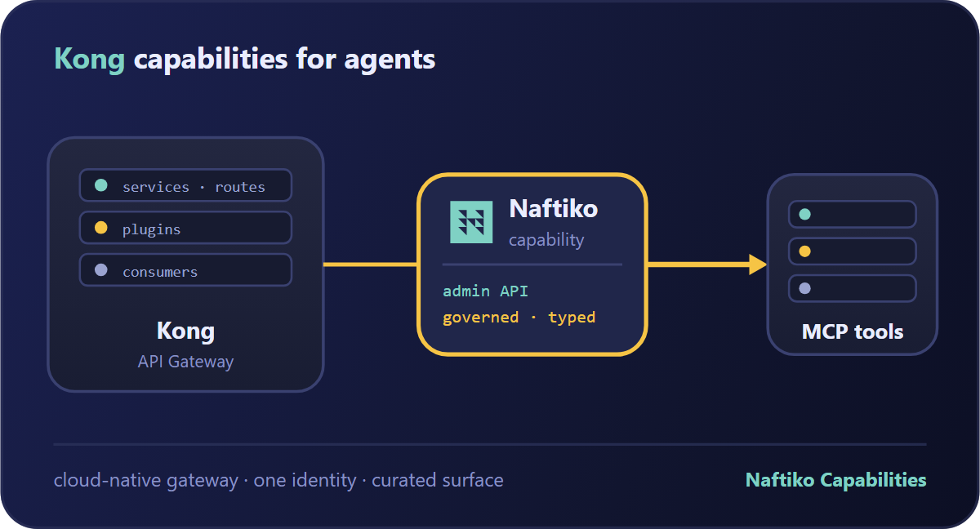Click the purple-dot row in MCP tools
The width and height of the screenshot is (980, 529).
pos(853,288)
